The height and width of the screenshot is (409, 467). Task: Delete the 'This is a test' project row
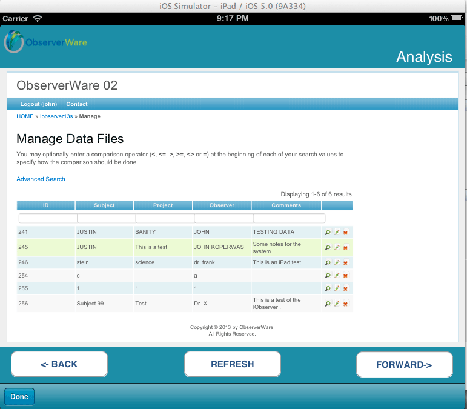(x=345, y=248)
